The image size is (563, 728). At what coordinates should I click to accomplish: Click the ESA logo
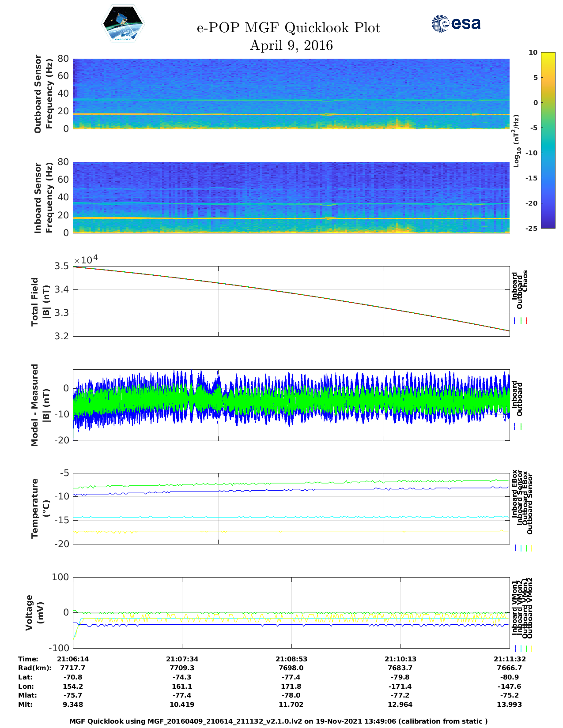456,23
